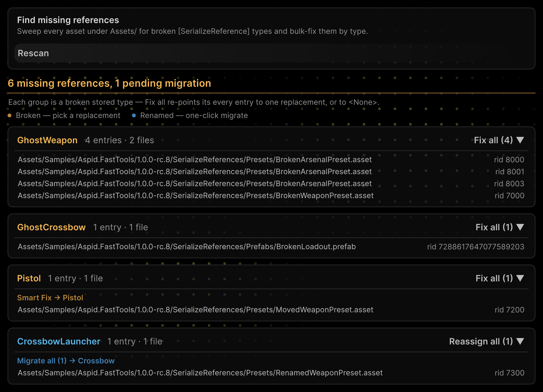Select BrokenLoadout.prefab entry
Screen dimensions: 543x392
point(271,247)
